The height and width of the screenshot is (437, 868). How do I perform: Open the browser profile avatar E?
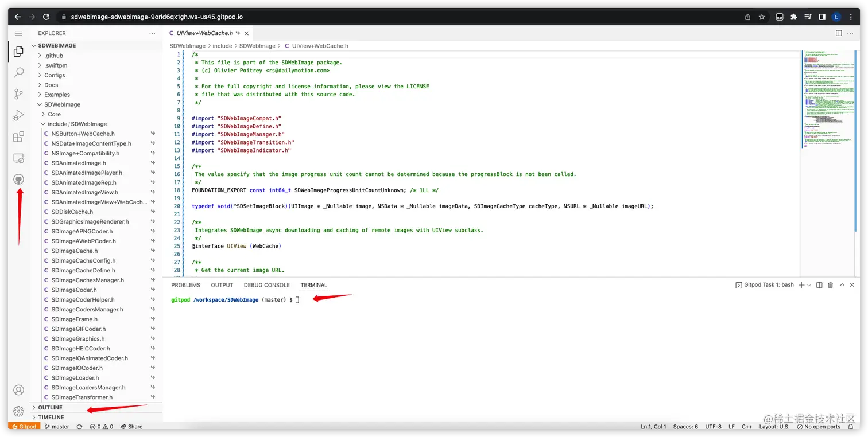[x=836, y=17]
